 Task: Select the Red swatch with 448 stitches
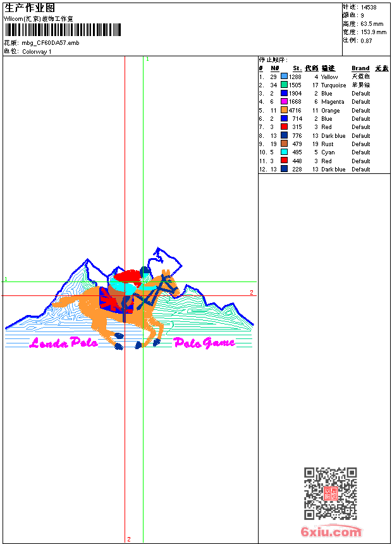[x=284, y=160]
